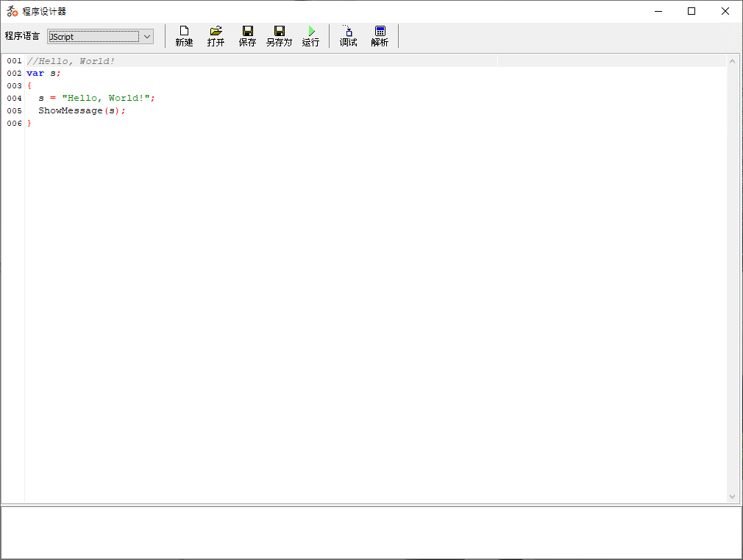This screenshot has height=560, width=743.
Task: Save the script with 保存
Action: 247,37
